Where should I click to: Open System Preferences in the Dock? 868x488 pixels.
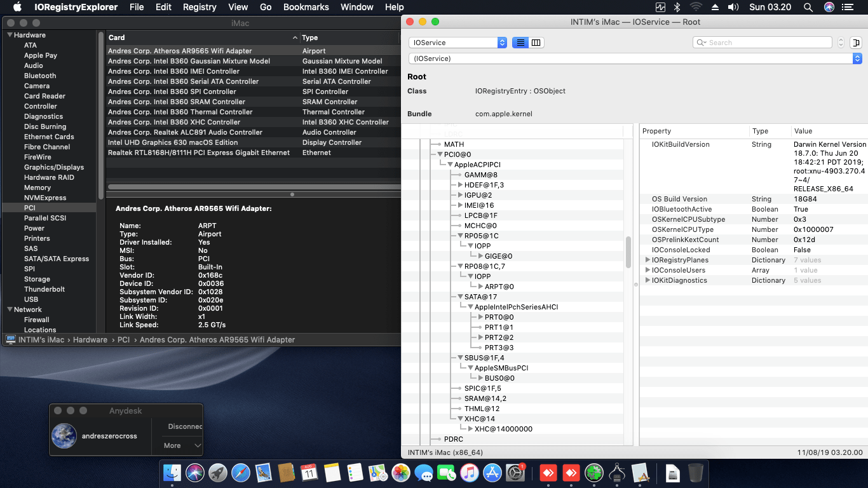(x=515, y=473)
